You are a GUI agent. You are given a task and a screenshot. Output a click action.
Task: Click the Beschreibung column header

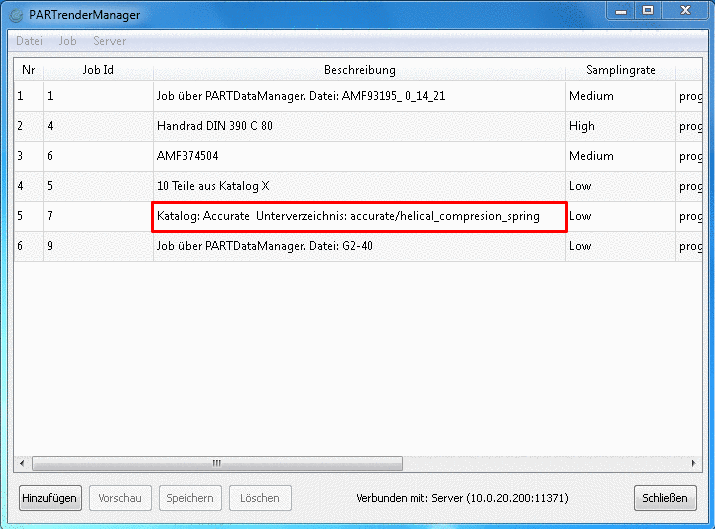(359, 70)
